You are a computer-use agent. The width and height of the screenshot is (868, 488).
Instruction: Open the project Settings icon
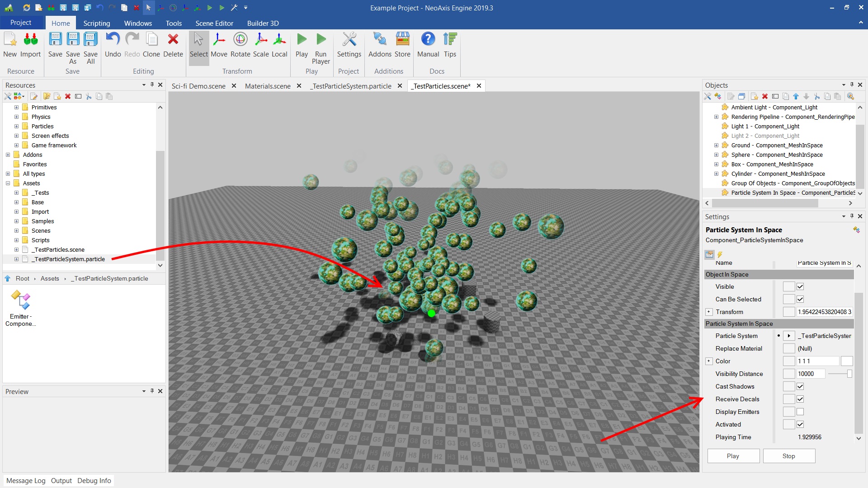(349, 45)
